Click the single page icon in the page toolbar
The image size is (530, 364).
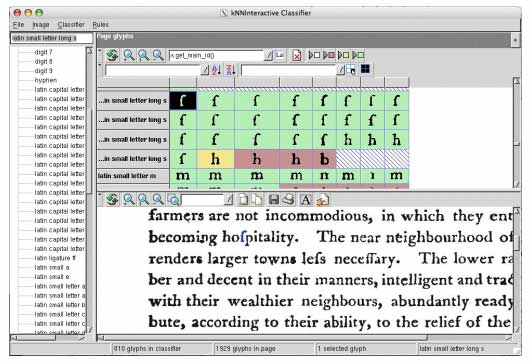pos(243,200)
